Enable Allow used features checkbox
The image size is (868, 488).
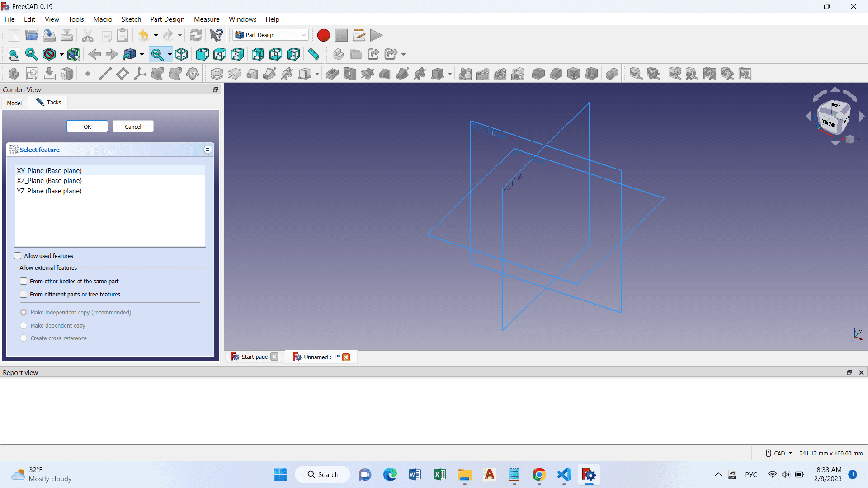[18, 256]
